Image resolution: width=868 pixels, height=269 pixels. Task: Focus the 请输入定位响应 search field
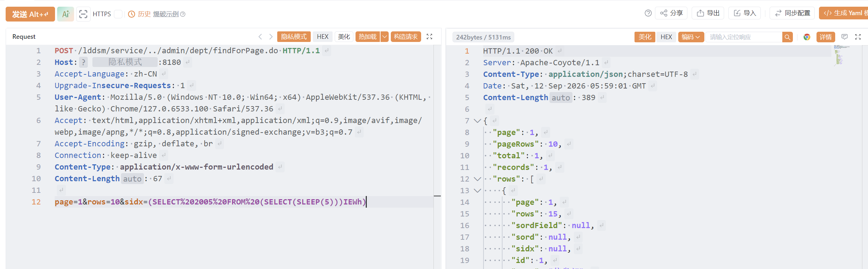(x=744, y=37)
